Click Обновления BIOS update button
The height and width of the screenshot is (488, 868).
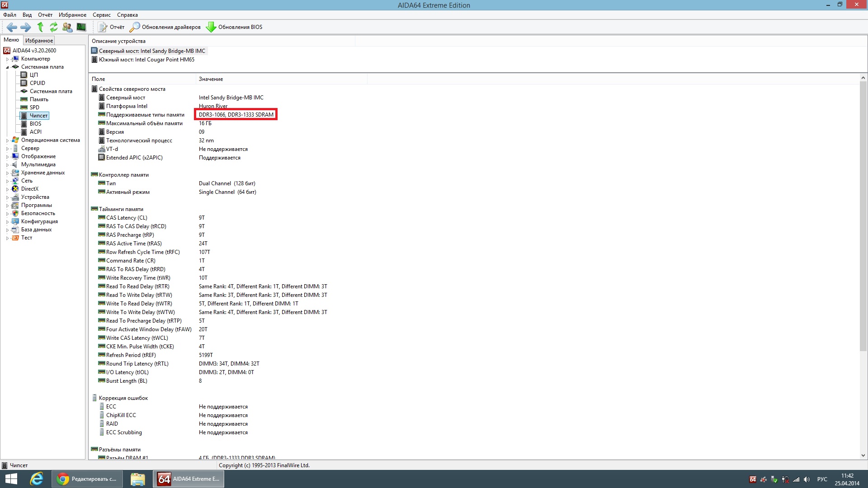pos(234,27)
